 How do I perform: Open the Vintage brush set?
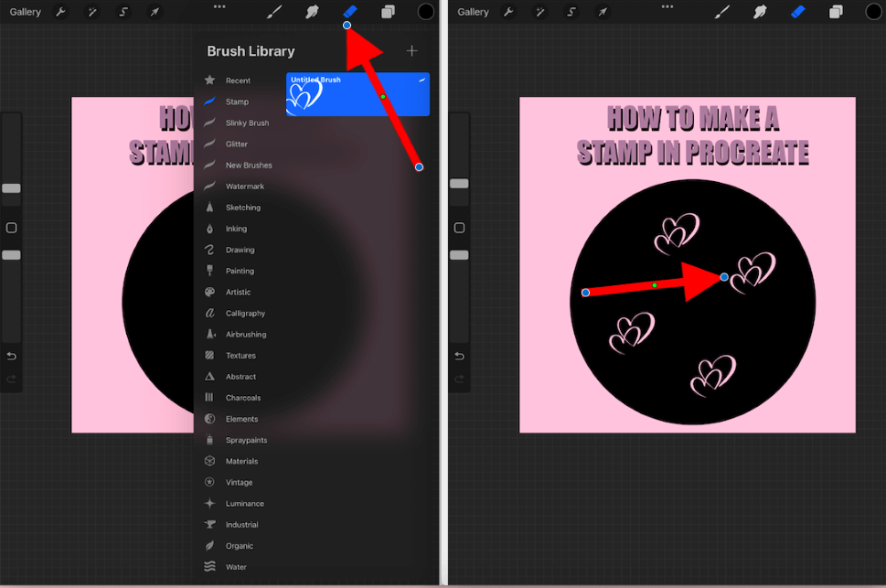click(239, 482)
